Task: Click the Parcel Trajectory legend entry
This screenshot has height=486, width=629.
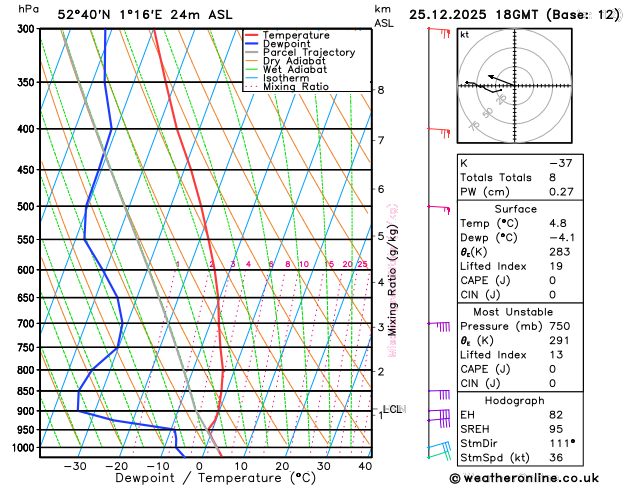Action: (309, 53)
